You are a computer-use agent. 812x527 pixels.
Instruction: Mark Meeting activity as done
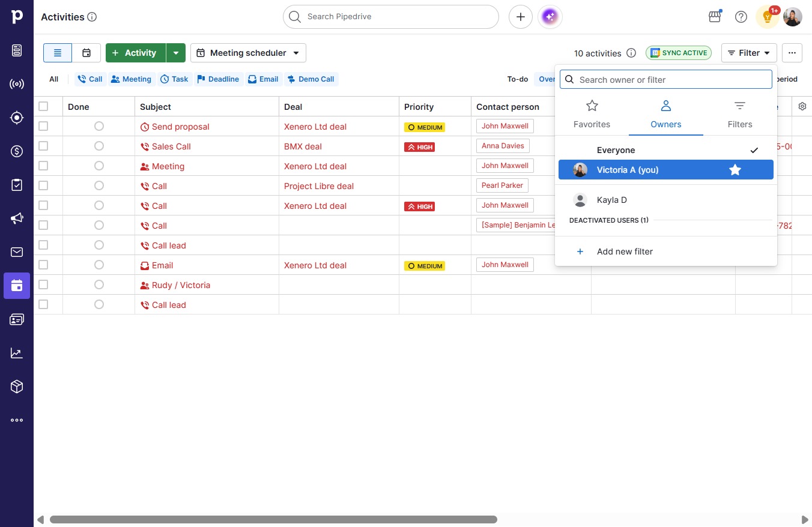pos(99,166)
